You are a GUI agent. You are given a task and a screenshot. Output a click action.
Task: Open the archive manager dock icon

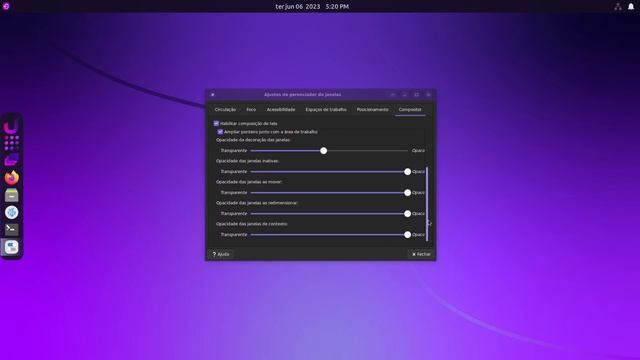pyautogui.click(x=11, y=195)
